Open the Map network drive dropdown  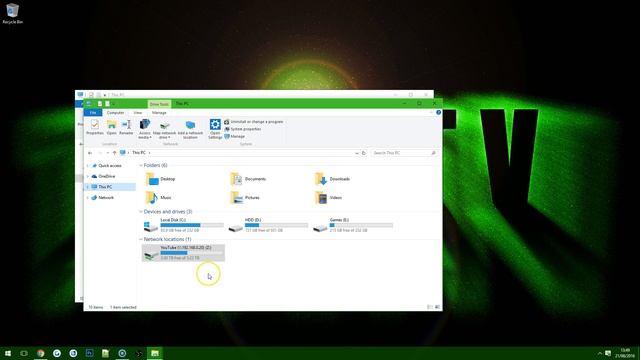tap(164, 129)
